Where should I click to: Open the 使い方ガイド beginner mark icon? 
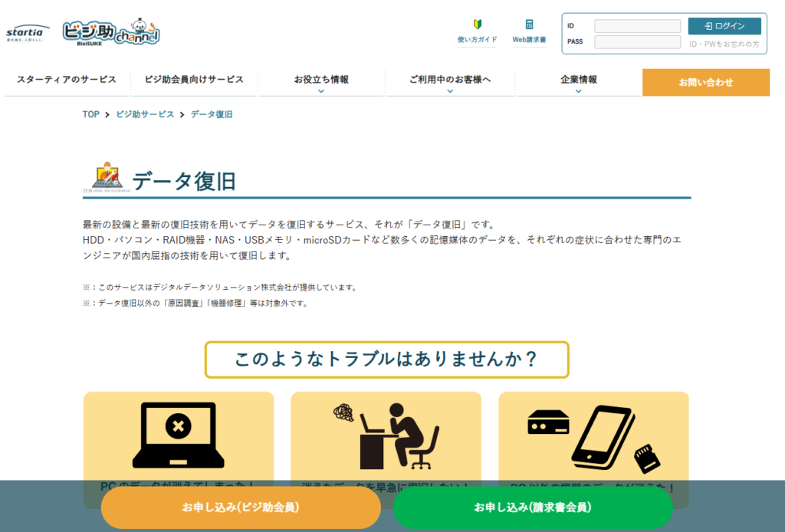tap(477, 25)
